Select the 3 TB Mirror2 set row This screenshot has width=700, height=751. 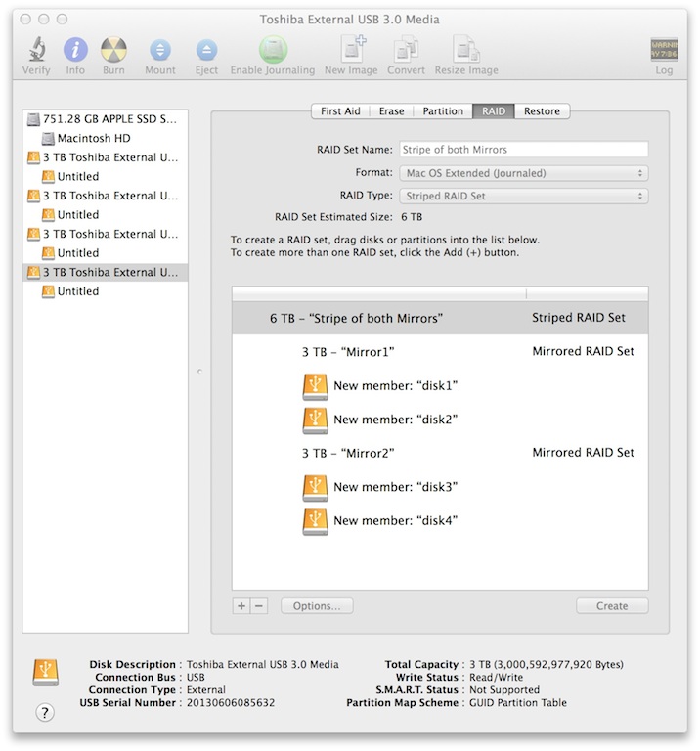pyautogui.click(x=440, y=453)
